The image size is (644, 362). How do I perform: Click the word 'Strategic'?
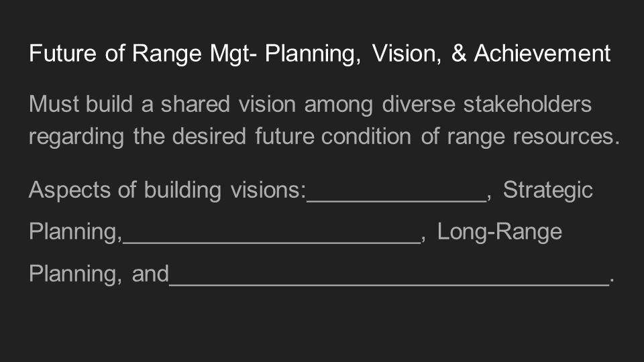[x=548, y=191]
